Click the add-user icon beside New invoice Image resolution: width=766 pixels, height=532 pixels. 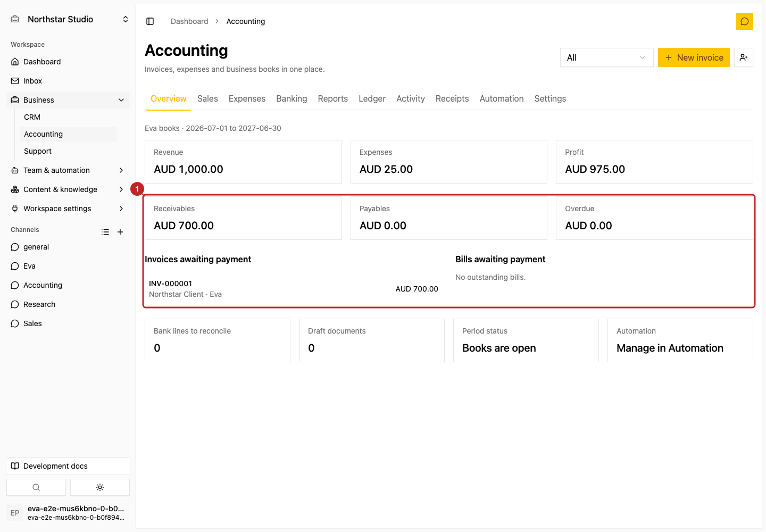pos(744,57)
